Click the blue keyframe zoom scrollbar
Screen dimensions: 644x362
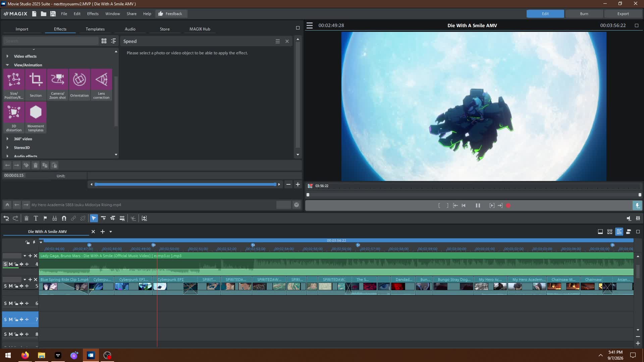click(185, 185)
